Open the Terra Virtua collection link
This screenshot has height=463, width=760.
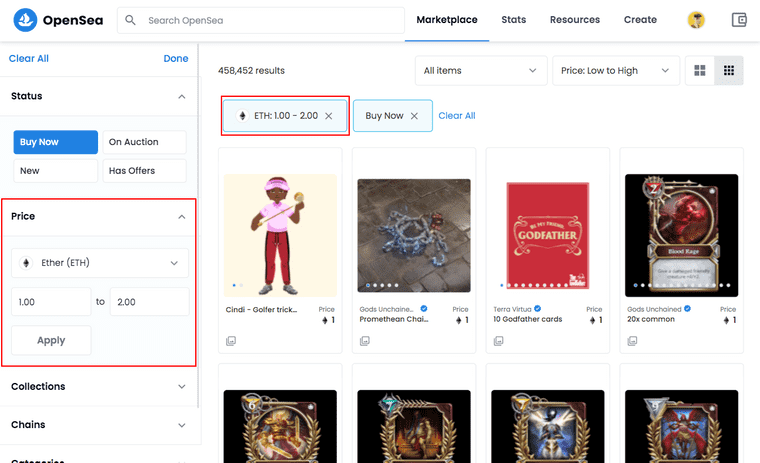tap(512, 309)
